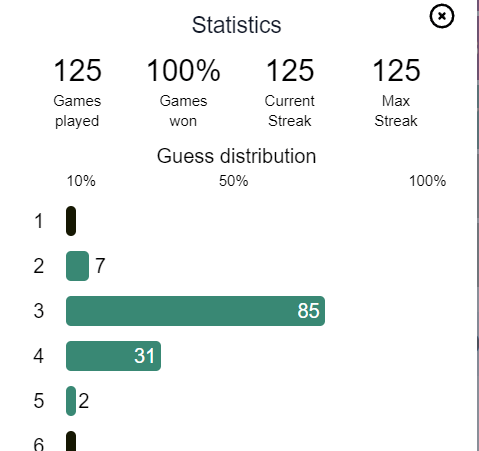Click the row label number 3
The height and width of the screenshot is (451, 479).
pos(39,311)
